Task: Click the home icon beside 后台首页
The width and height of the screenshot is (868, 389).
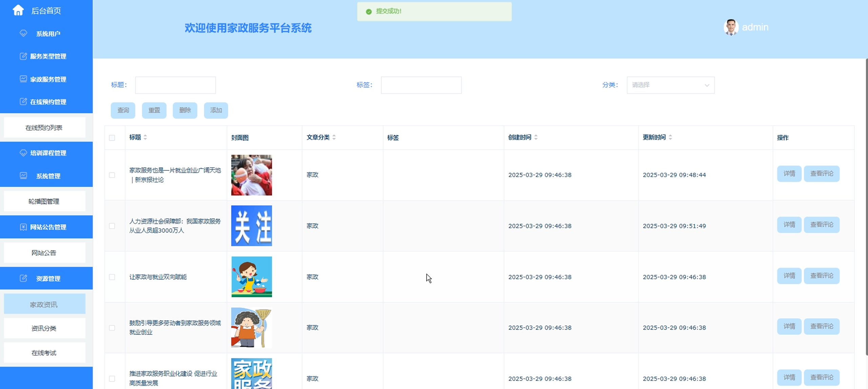Action: (19, 11)
